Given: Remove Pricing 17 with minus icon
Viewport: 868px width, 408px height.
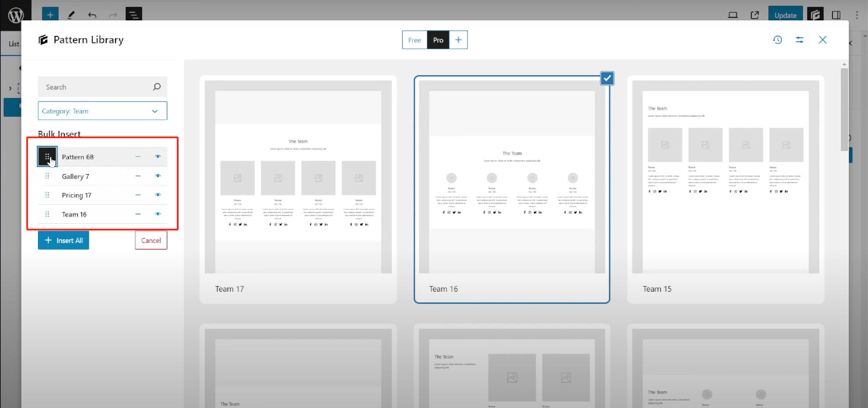Looking at the screenshot, I should click(x=138, y=195).
